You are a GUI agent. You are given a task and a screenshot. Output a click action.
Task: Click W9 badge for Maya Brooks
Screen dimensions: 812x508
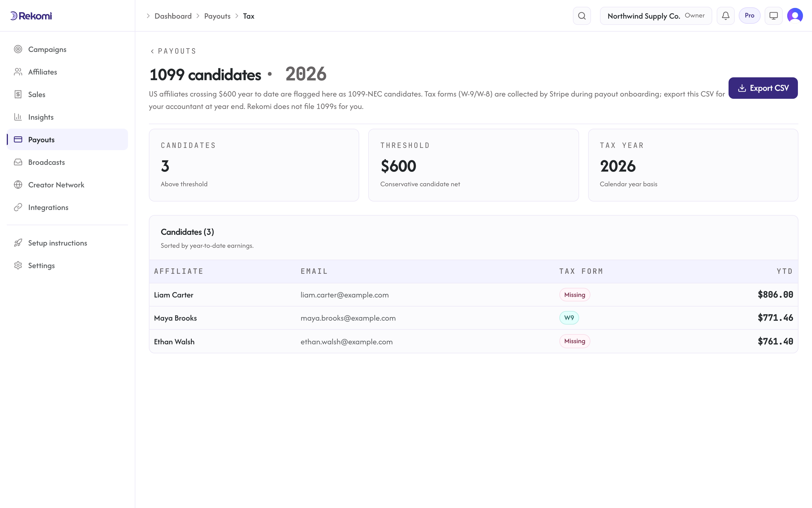coord(569,317)
